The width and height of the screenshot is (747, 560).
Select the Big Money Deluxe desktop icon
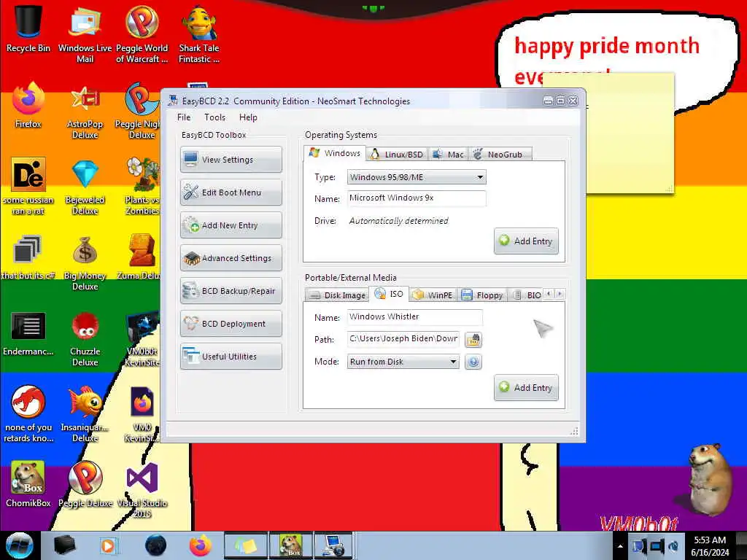point(85,262)
